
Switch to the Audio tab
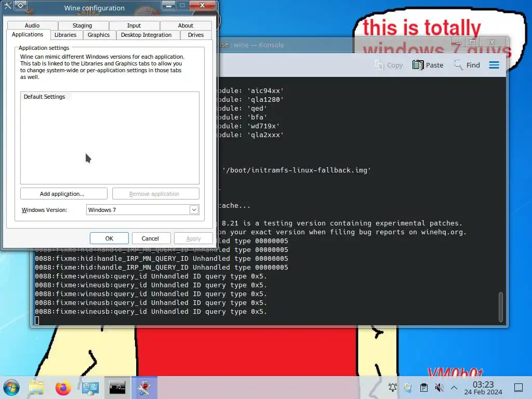[x=32, y=25]
